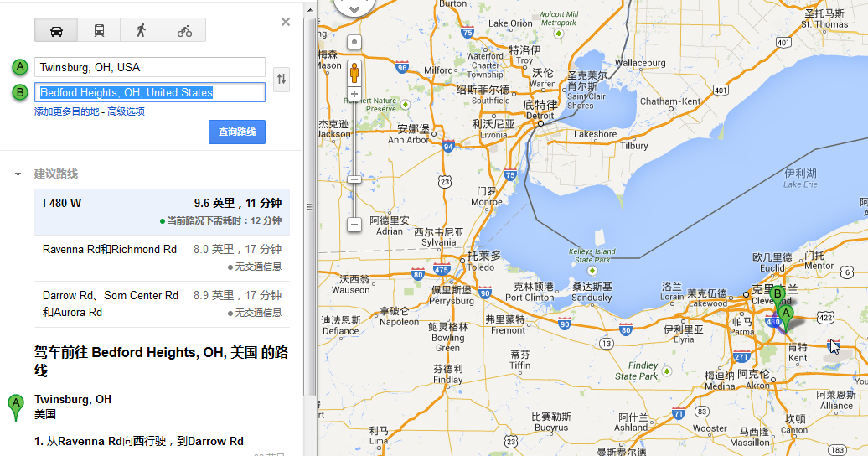Click the 查询路线 get directions button

coord(237,132)
